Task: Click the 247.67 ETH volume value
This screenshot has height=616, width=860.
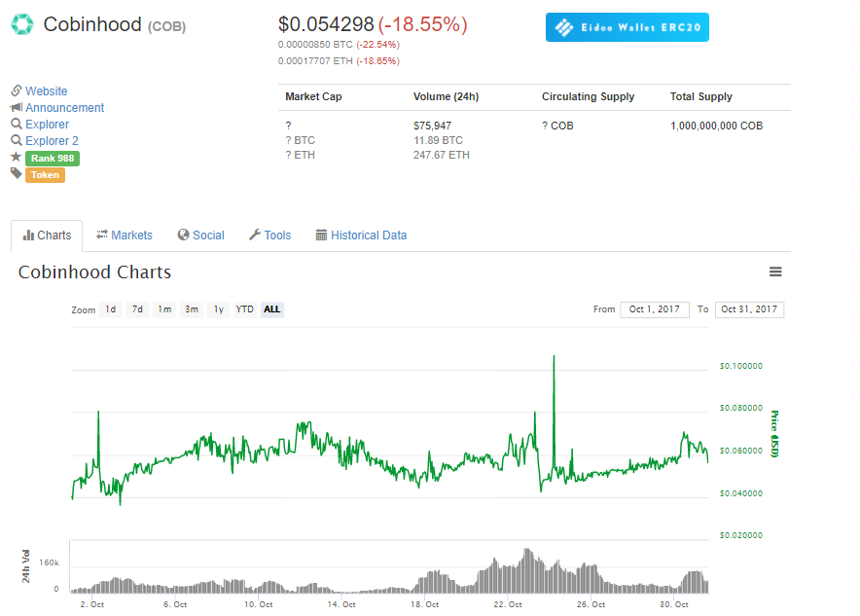Action: pos(442,156)
